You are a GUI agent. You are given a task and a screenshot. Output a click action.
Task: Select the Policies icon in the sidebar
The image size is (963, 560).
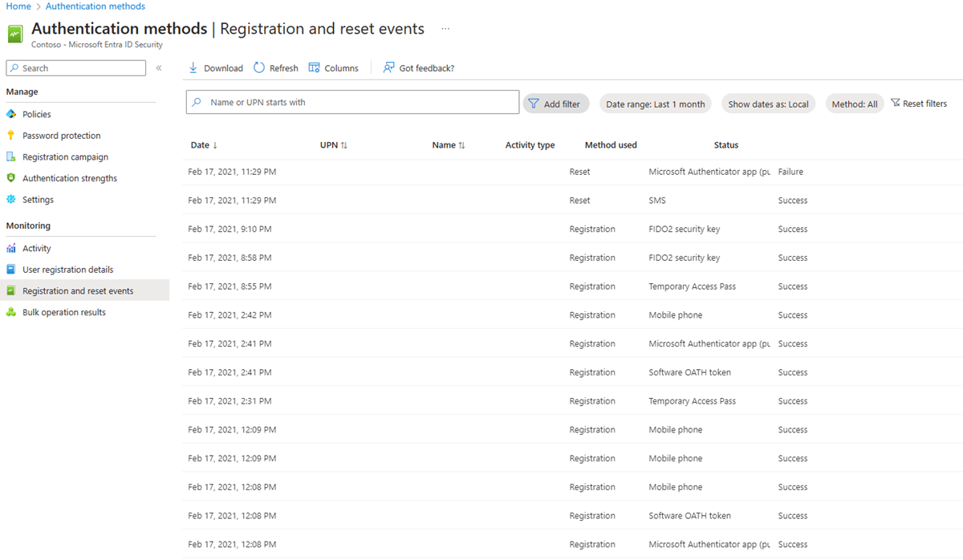click(11, 113)
